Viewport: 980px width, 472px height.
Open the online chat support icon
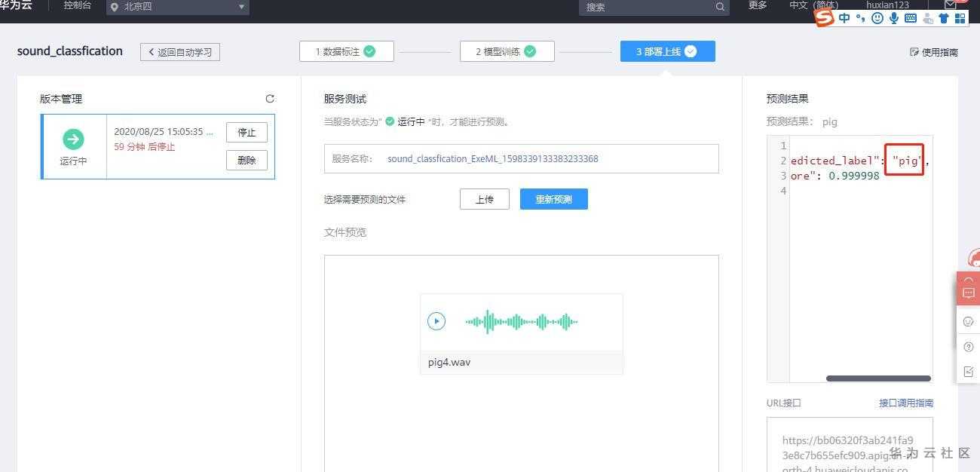coord(969,293)
